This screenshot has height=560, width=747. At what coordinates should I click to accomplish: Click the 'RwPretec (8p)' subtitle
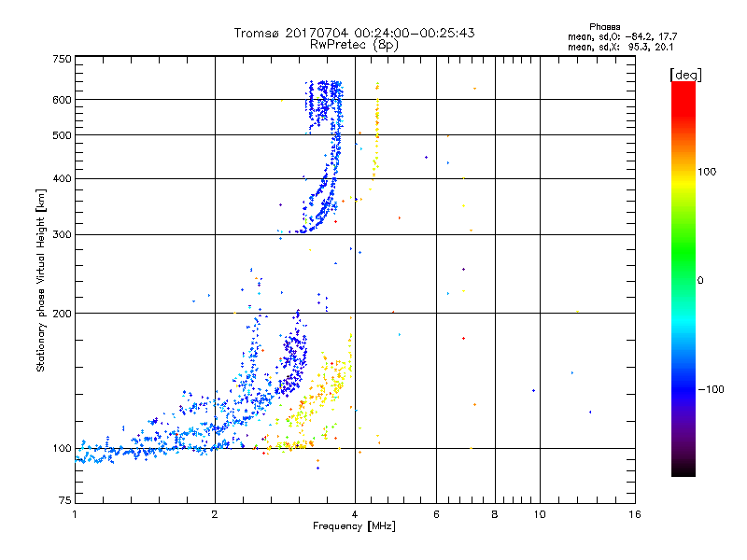point(354,45)
